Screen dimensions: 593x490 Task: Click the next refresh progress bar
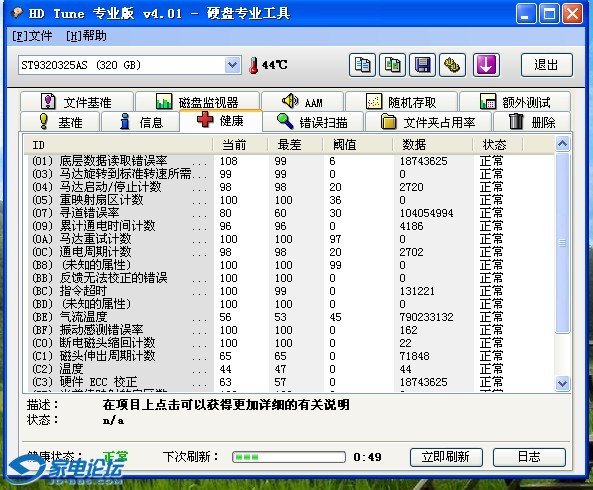[x=289, y=457]
